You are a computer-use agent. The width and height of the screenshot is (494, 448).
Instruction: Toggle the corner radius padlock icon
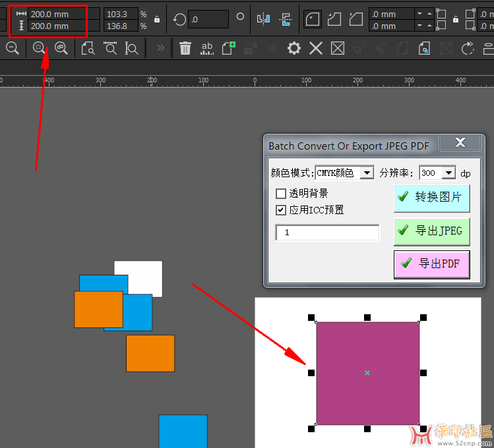(456, 20)
